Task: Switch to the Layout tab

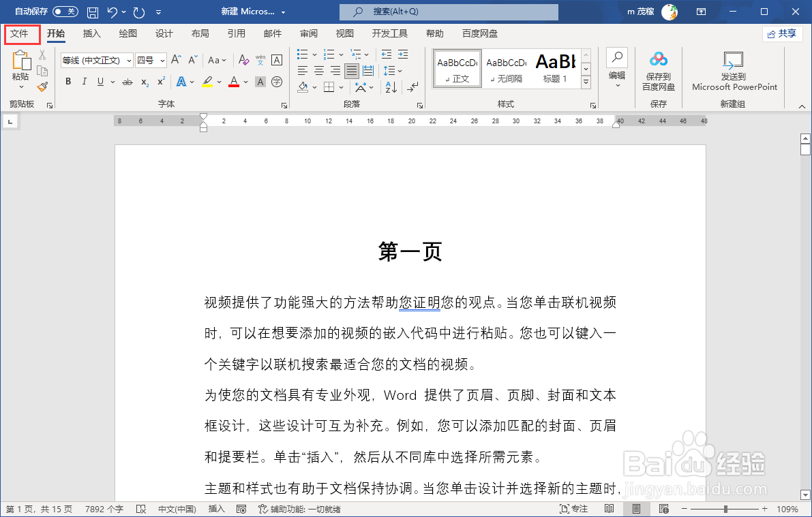Action: point(200,33)
